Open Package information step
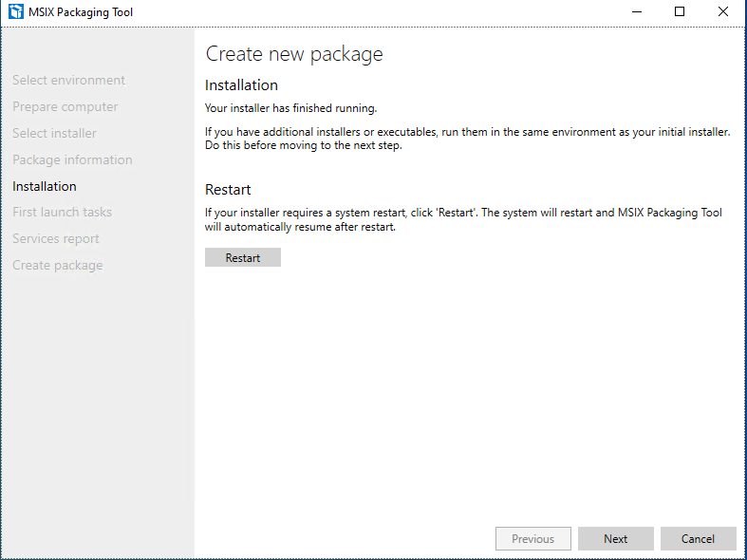This screenshot has width=747, height=560. click(72, 160)
